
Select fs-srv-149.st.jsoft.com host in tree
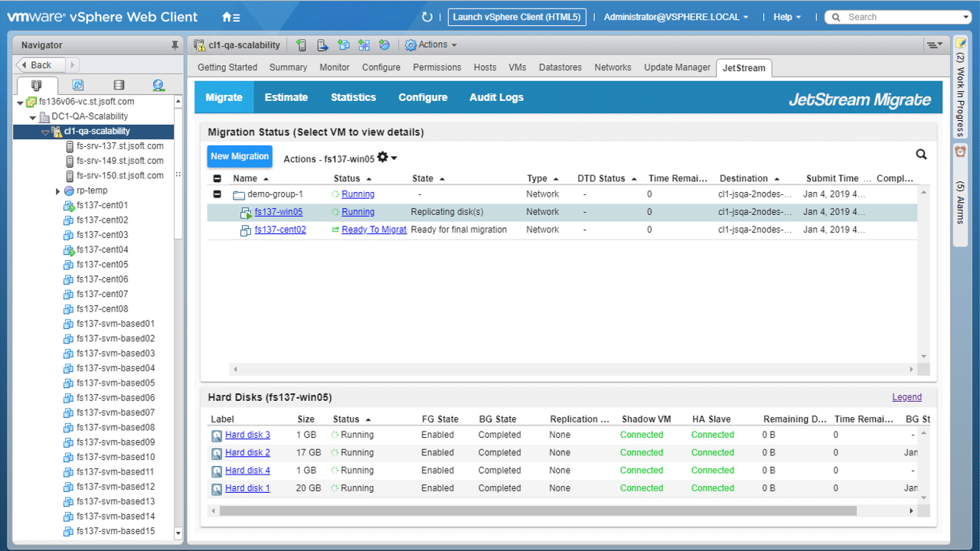tap(120, 161)
